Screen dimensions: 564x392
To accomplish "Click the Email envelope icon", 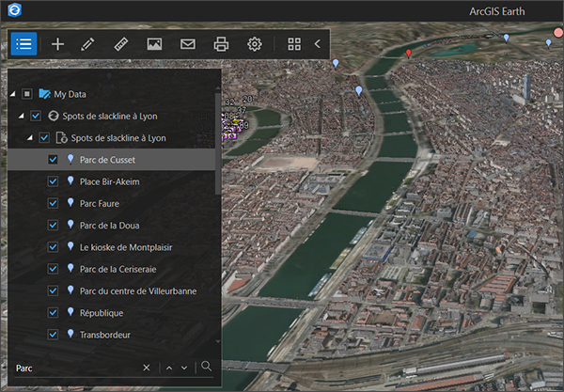I will 188,44.
